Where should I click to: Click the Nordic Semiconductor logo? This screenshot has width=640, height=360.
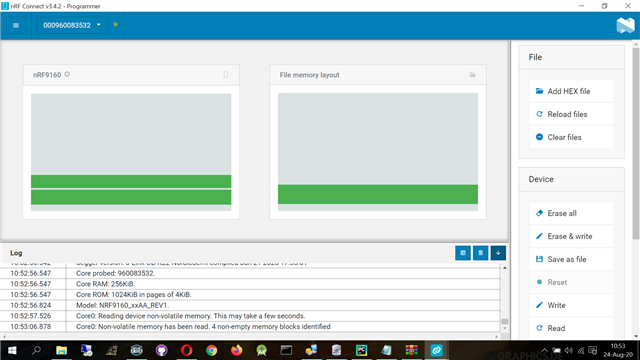(x=625, y=25)
